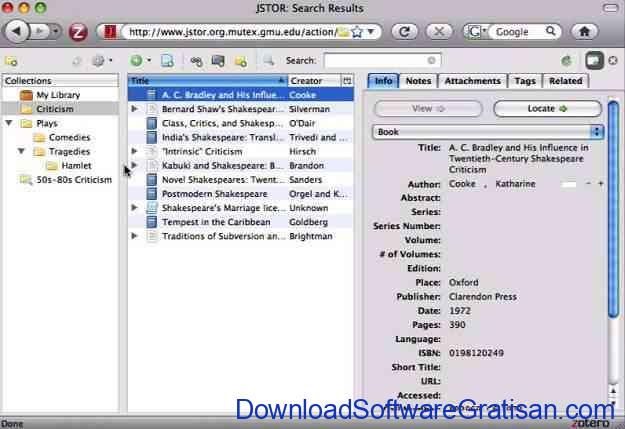Image resolution: width=625 pixels, height=429 pixels.
Task: Click the New Standalone Note icon
Action: pyautogui.click(x=241, y=61)
